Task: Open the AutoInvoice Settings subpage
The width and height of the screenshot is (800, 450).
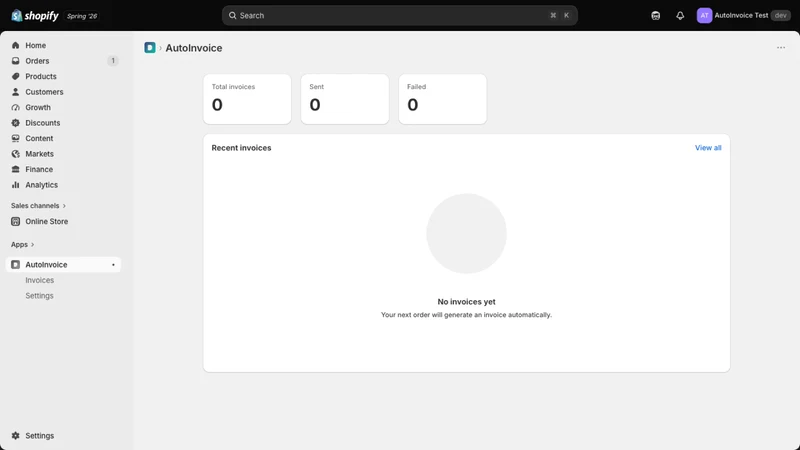Action: pos(39,296)
